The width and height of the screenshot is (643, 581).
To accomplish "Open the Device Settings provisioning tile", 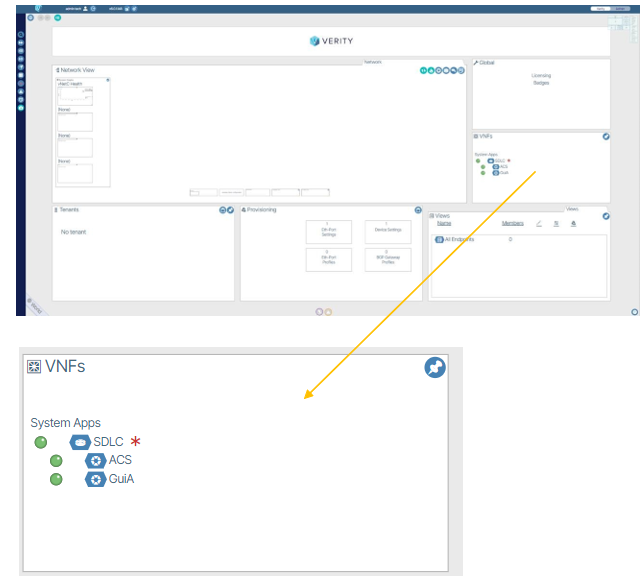I will [387, 231].
